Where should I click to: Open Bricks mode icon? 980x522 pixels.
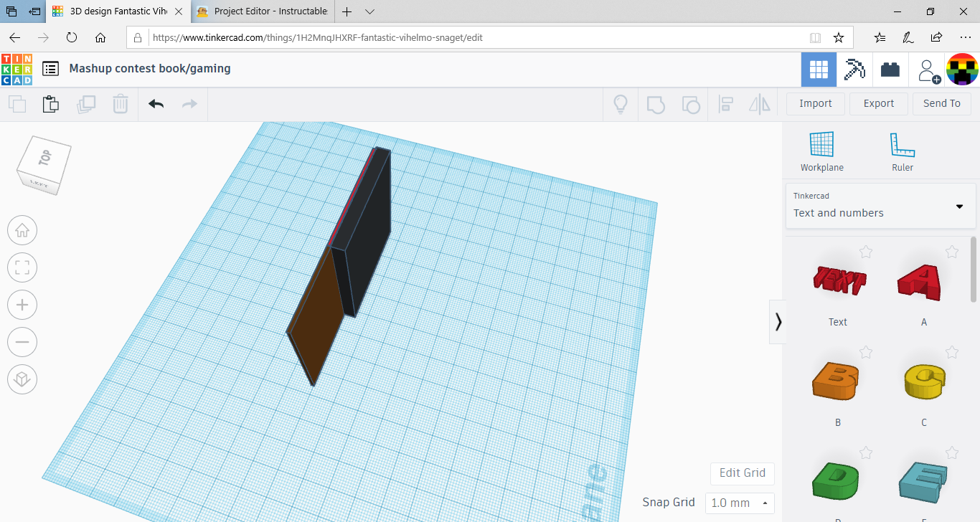(x=890, y=70)
